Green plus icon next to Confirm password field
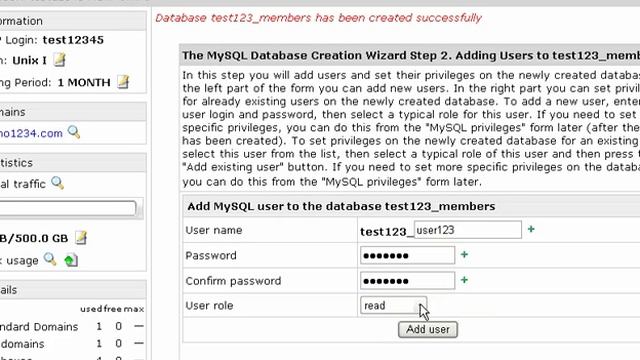This screenshot has height=360, width=640. [464, 280]
